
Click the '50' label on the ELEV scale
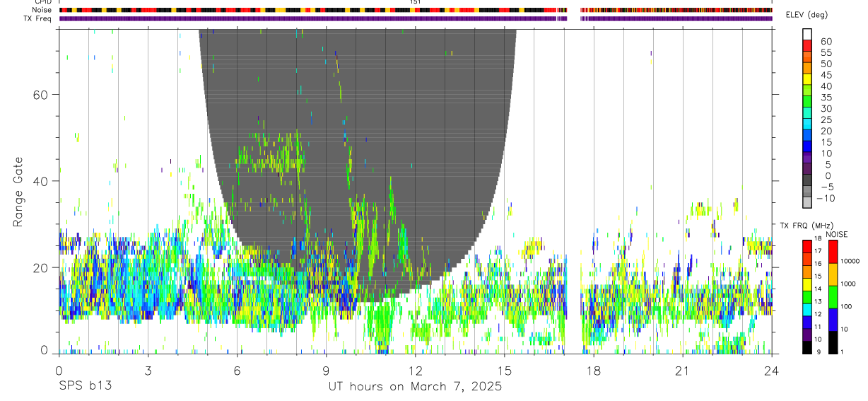click(826, 64)
